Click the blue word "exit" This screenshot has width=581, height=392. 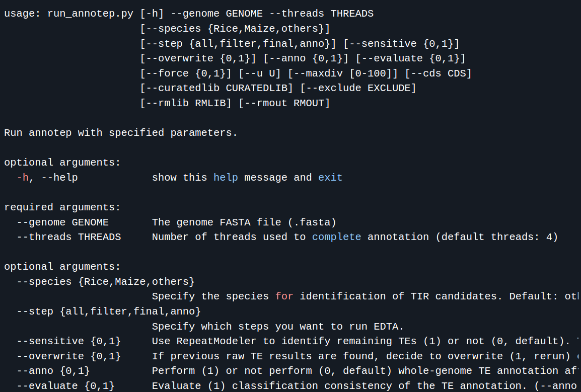pos(330,178)
